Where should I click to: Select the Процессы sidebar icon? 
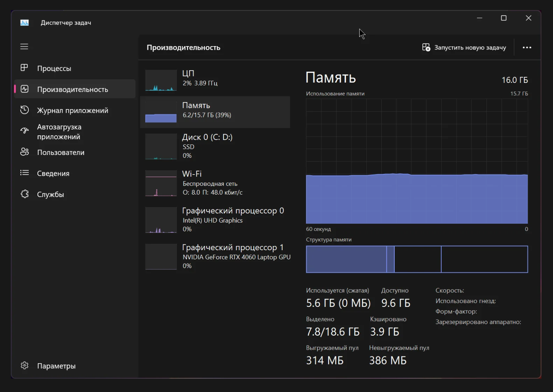pyautogui.click(x=24, y=68)
